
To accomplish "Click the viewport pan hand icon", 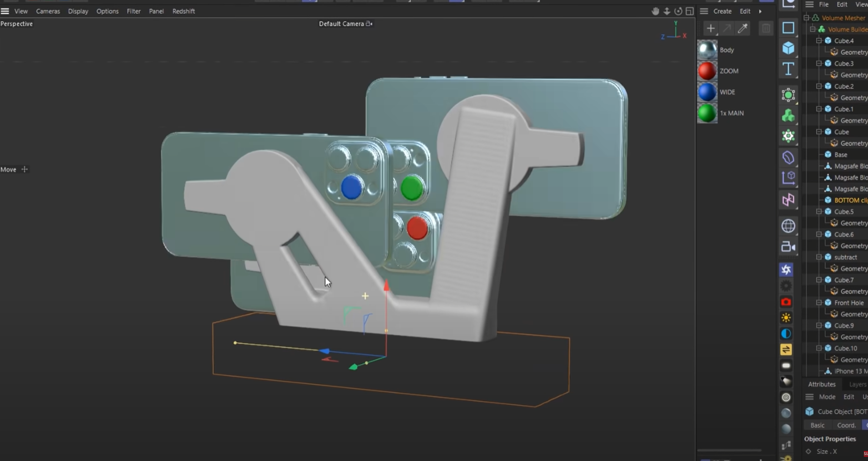I will 655,11.
